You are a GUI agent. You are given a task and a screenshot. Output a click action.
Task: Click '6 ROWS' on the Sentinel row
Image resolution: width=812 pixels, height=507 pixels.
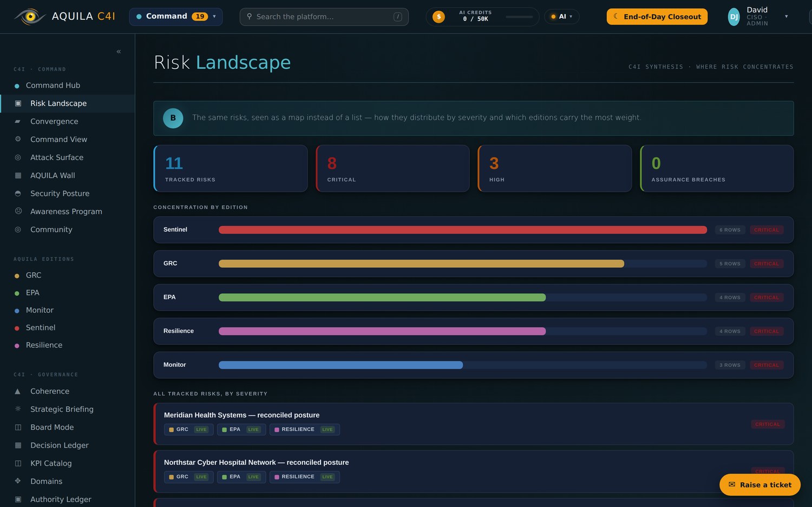click(730, 230)
